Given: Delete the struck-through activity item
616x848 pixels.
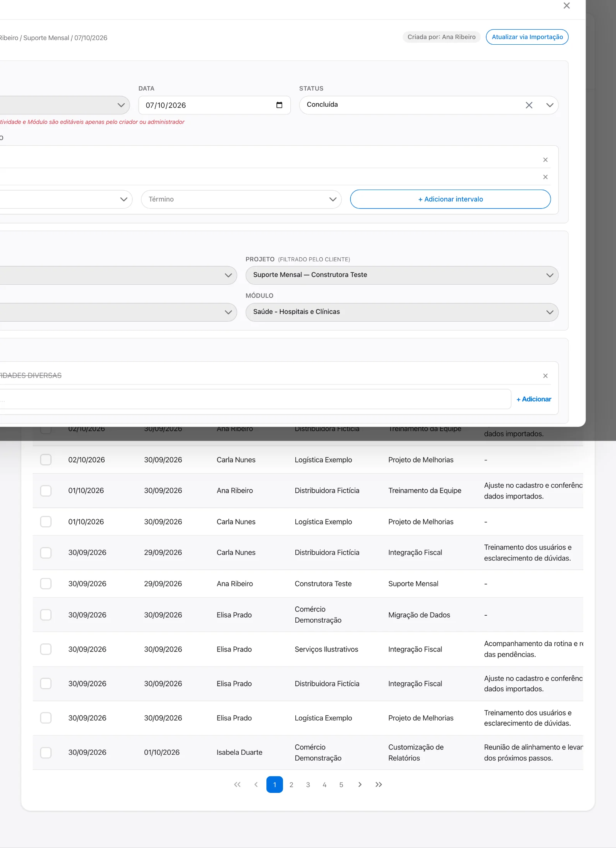Looking at the screenshot, I should click(545, 376).
